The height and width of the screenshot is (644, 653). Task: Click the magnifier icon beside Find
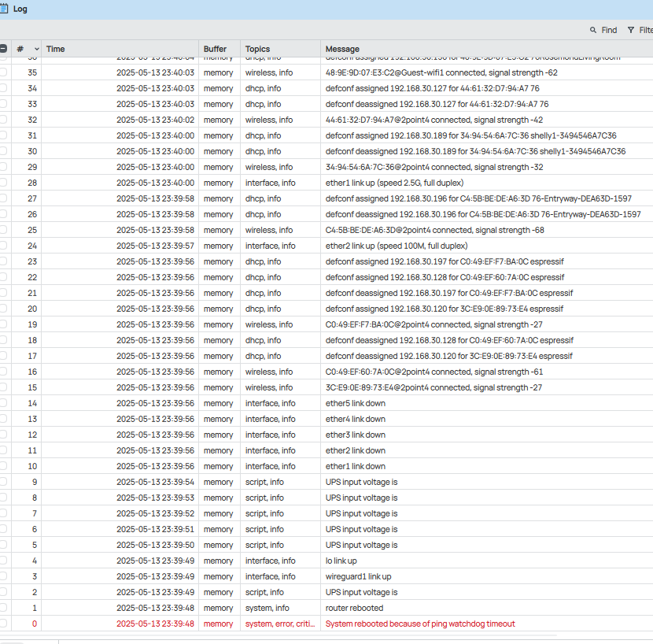pyautogui.click(x=593, y=30)
